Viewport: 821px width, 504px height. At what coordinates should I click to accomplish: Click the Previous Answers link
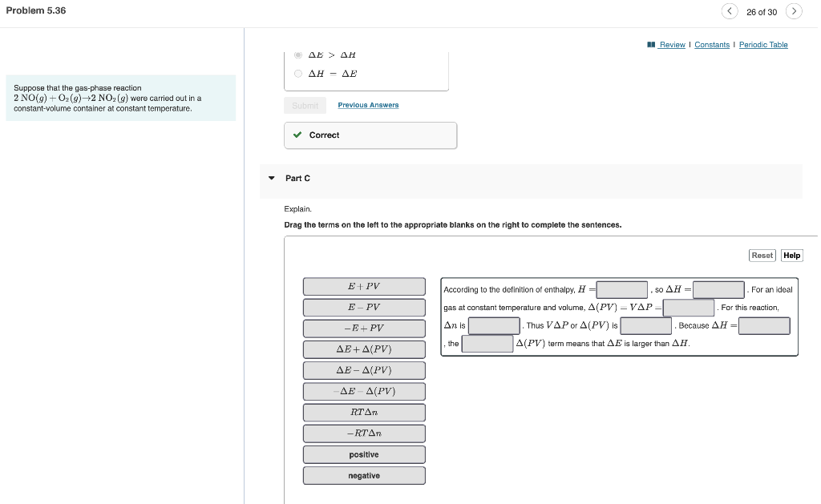tap(368, 104)
